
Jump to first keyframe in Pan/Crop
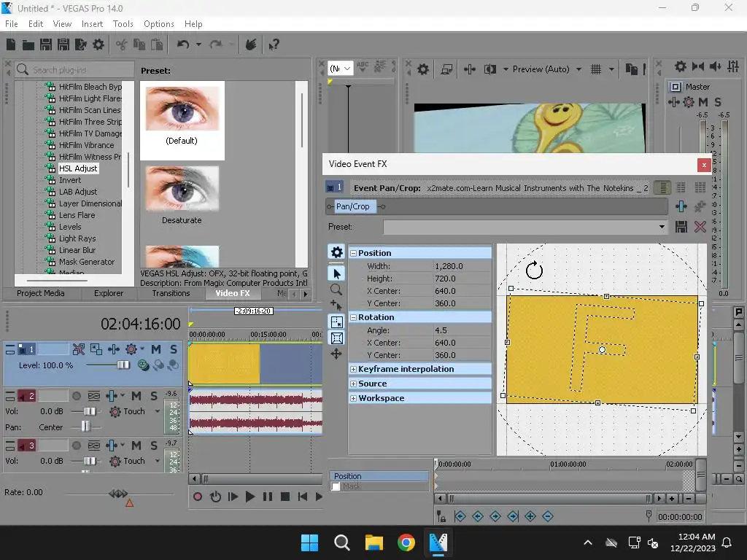coord(460,516)
